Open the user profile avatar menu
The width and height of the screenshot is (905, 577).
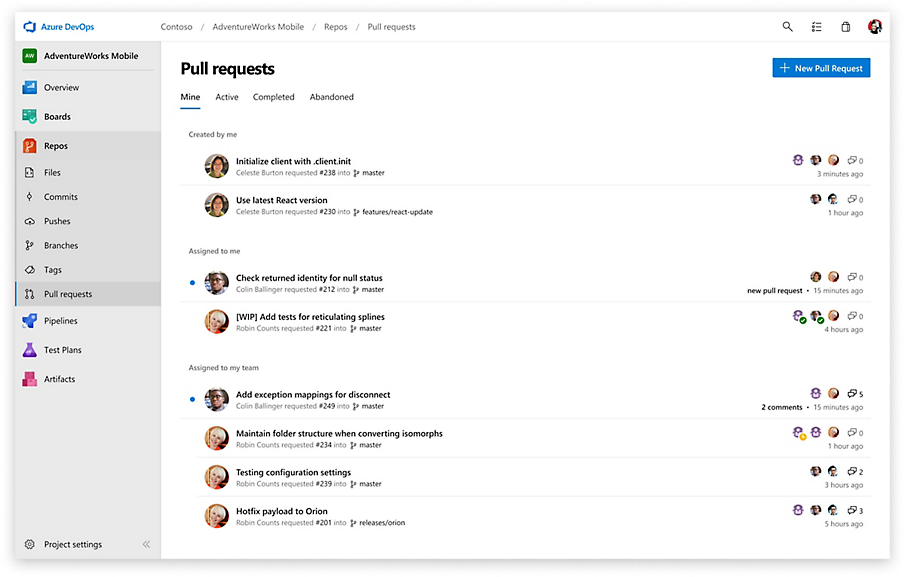[875, 27]
